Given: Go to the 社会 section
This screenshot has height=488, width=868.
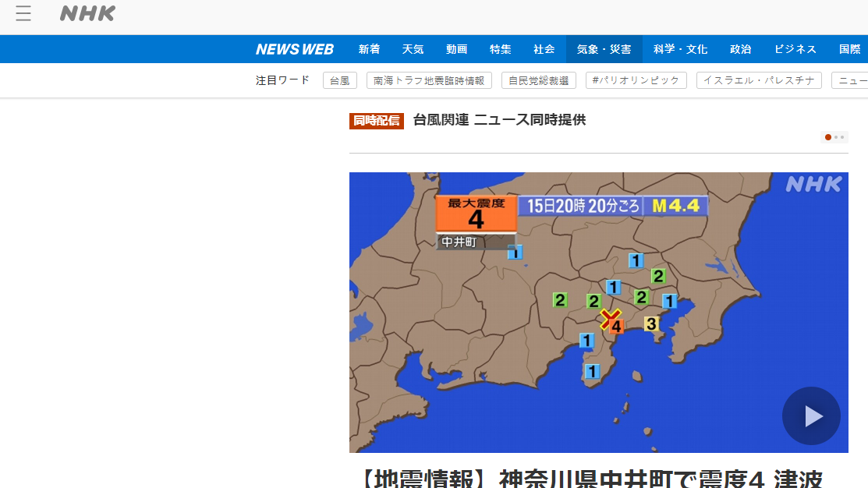Looking at the screenshot, I should (x=544, y=49).
